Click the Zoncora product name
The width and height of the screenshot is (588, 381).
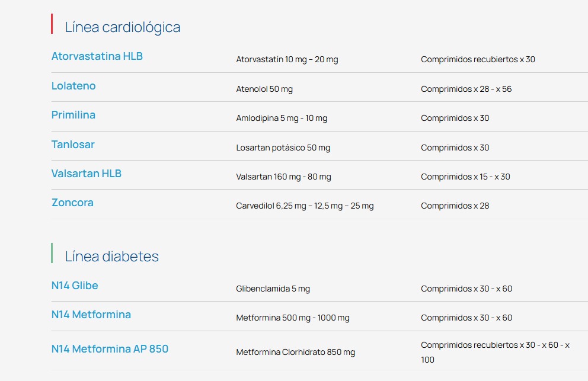(x=72, y=203)
